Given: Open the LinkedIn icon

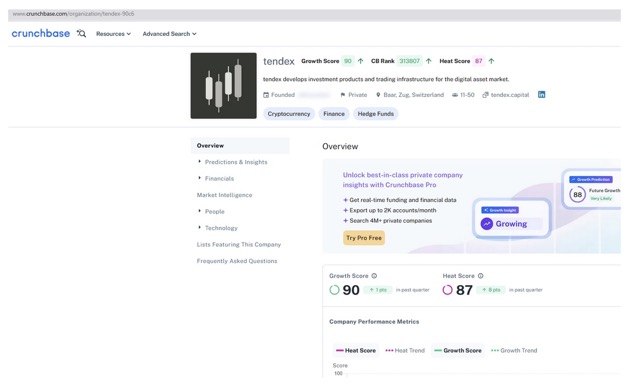Looking at the screenshot, I should (541, 95).
